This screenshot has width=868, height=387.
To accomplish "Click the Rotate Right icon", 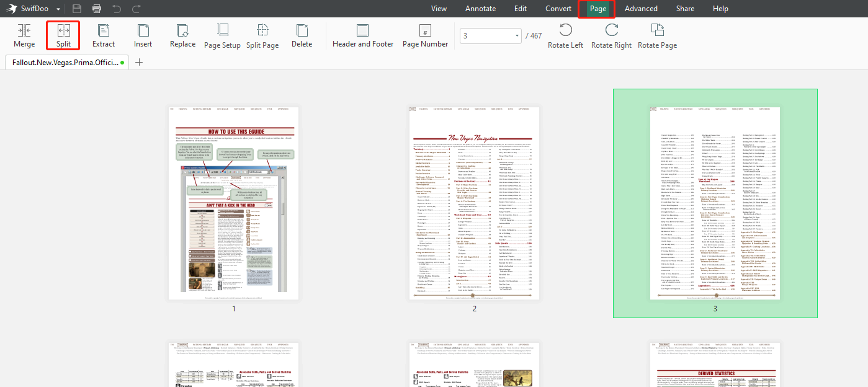I will [611, 30].
